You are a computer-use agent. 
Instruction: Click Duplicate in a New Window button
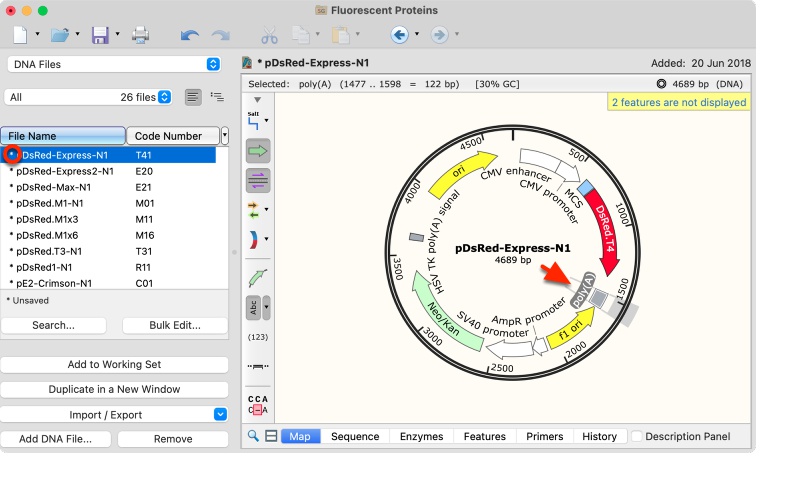click(114, 389)
